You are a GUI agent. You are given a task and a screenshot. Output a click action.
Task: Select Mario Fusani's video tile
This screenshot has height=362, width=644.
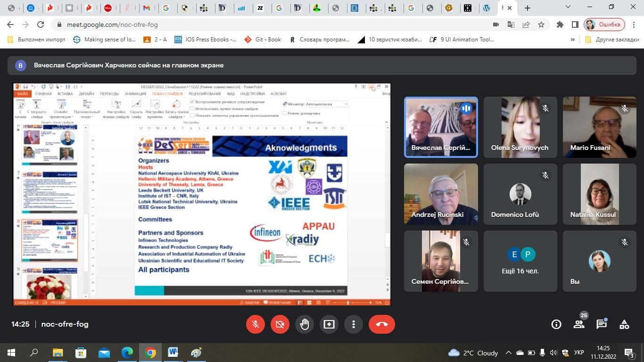(x=599, y=127)
